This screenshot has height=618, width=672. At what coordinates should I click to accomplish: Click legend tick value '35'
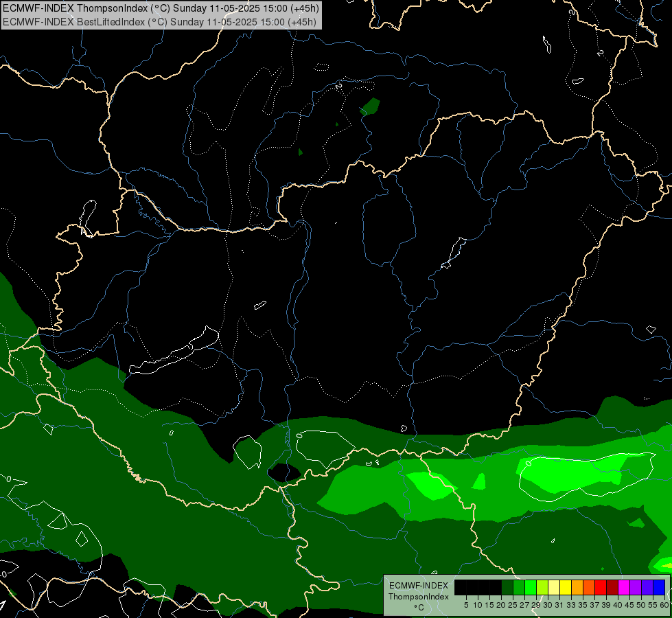point(583,605)
